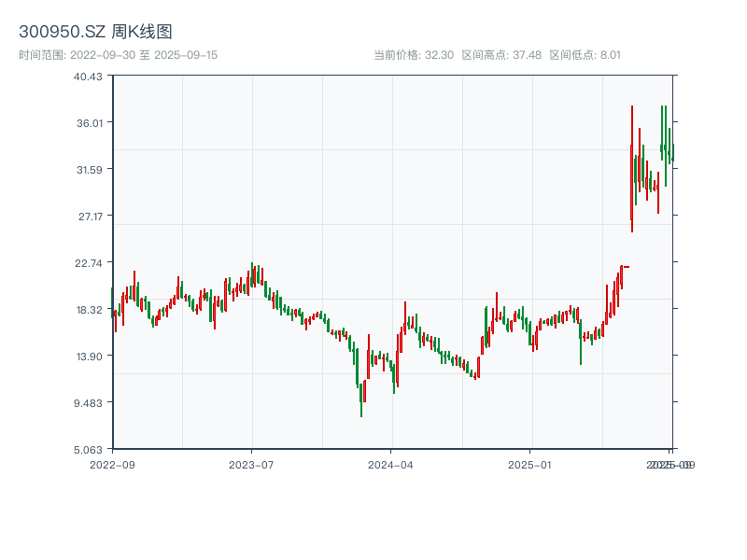
Task: Select the 2023-07 x-axis date label
Action: [251, 464]
